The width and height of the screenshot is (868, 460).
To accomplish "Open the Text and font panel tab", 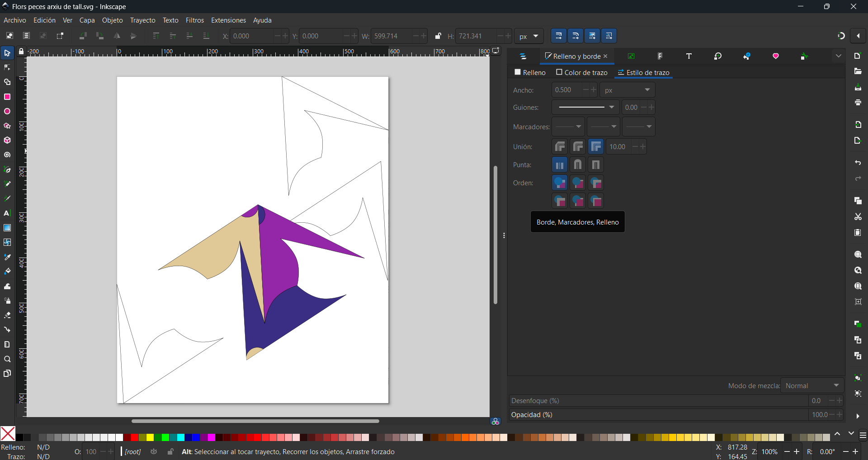I will pos(689,56).
